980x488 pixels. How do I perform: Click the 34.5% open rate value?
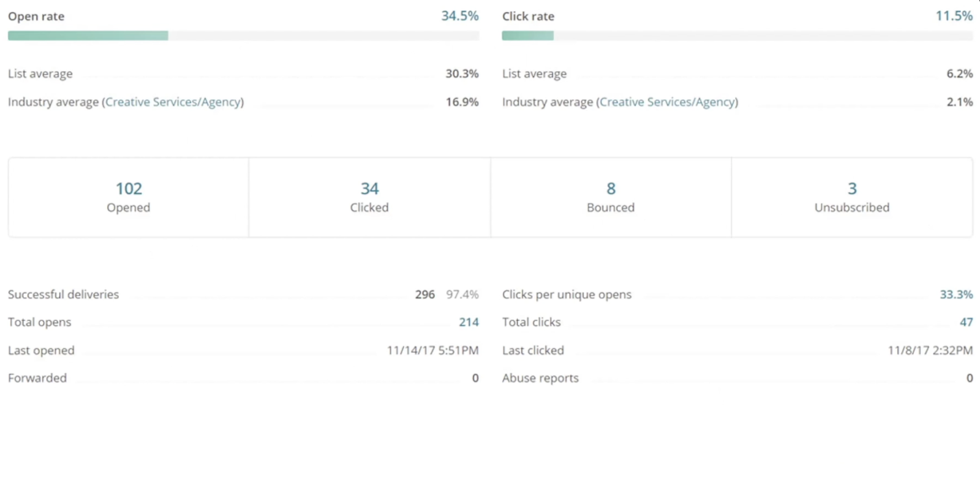click(459, 16)
